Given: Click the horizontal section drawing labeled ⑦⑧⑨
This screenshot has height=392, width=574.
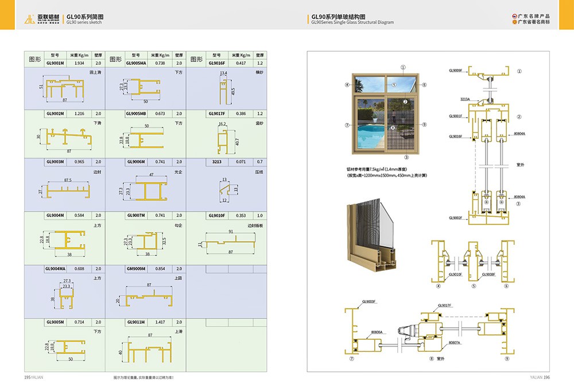Looking at the screenshot, I should click(429, 332).
